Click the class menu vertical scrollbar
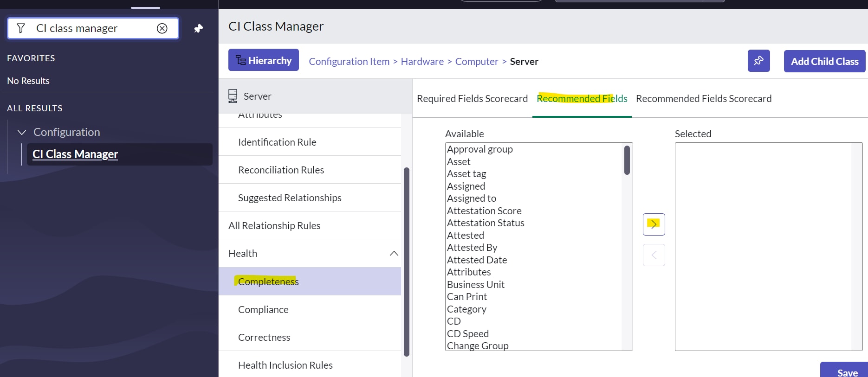 coord(407,262)
